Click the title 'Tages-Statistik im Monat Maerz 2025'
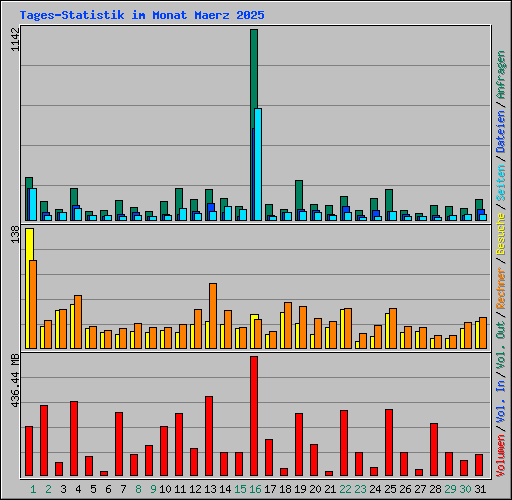Image resolution: width=512 pixels, height=500 pixels. point(142,15)
